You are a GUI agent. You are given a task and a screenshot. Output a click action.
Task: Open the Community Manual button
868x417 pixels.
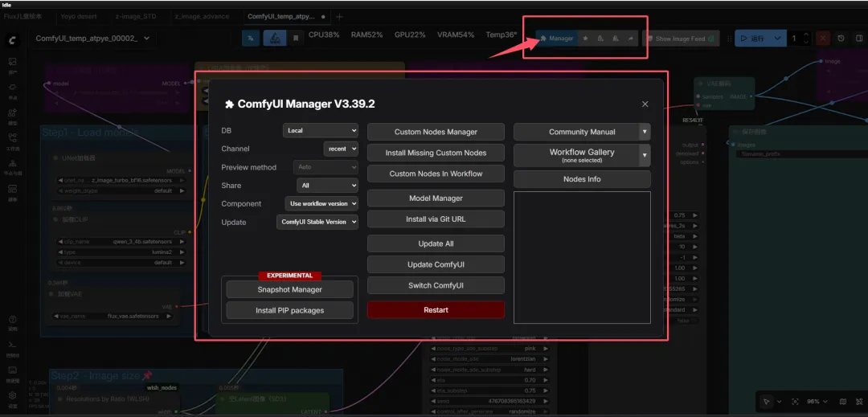[x=576, y=132]
